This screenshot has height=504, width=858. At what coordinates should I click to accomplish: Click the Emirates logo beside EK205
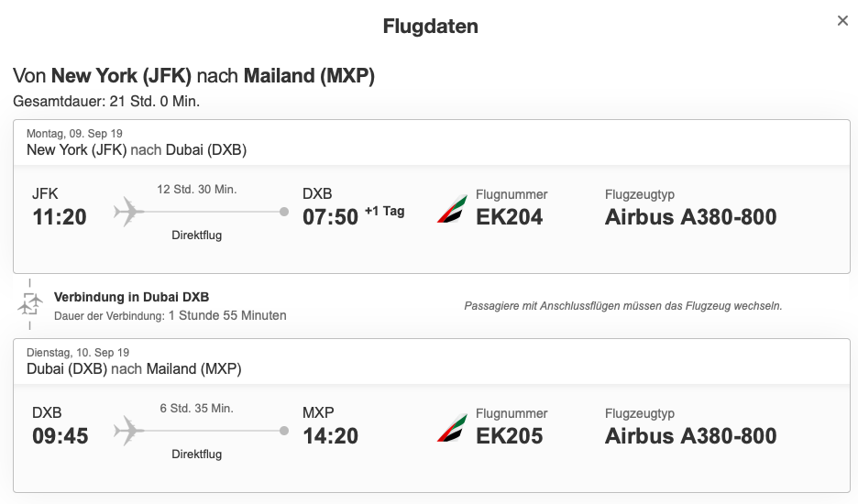[451, 427]
